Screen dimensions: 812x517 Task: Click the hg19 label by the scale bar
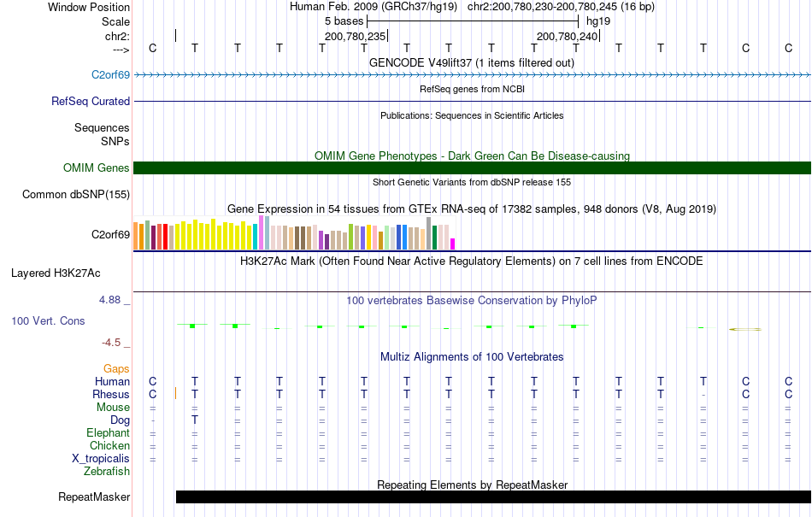click(598, 21)
